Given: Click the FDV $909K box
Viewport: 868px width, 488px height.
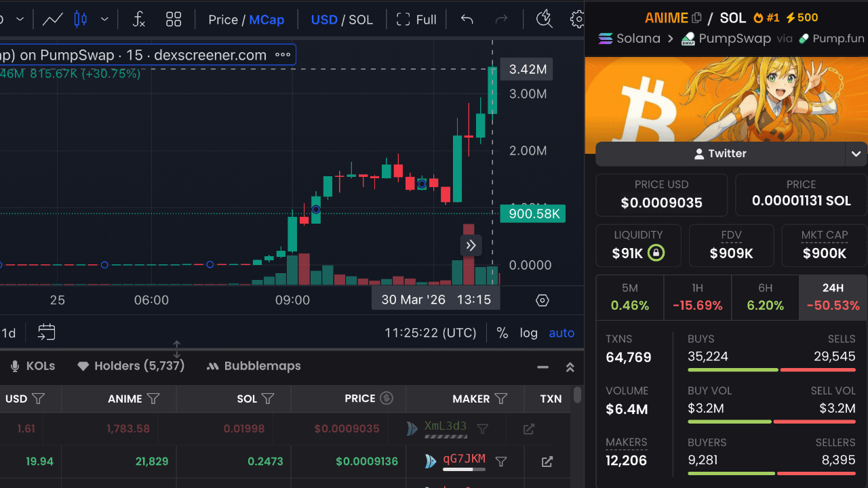Looking at the screenshot, I should click(x=731, y=245).
